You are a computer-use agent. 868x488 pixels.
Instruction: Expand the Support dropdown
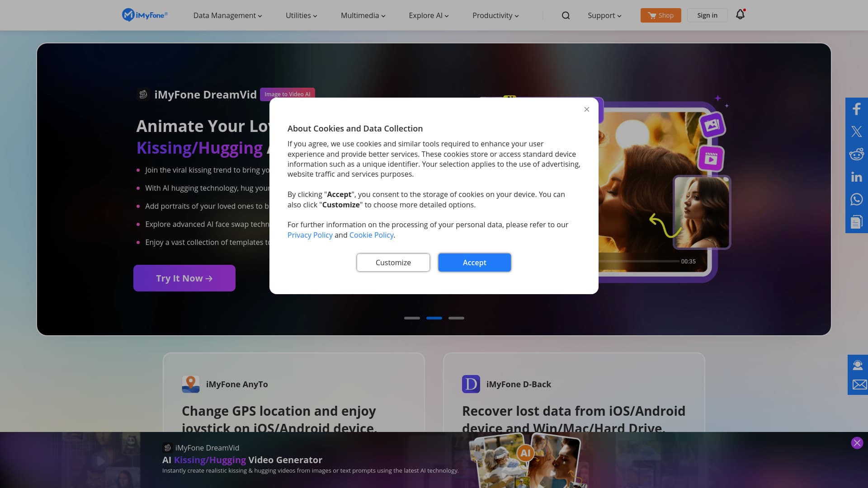coord(604,15)
